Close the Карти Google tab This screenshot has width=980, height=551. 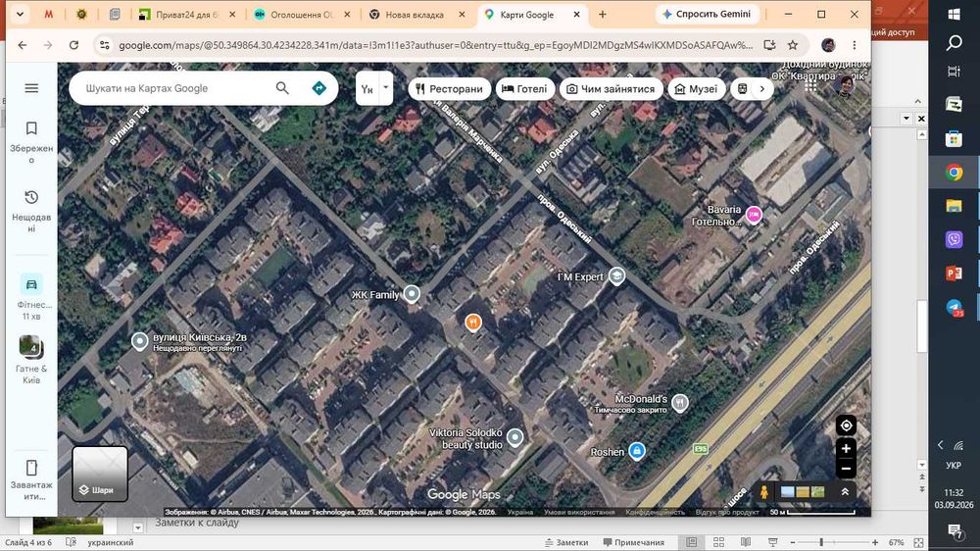coord(577,15)
